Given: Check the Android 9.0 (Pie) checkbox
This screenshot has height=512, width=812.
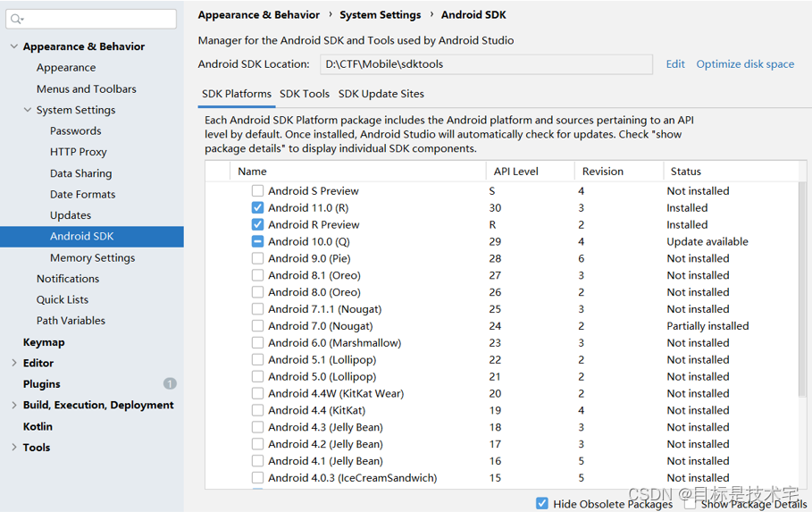Looking at the screenshot, I should (x=257, y=258).
